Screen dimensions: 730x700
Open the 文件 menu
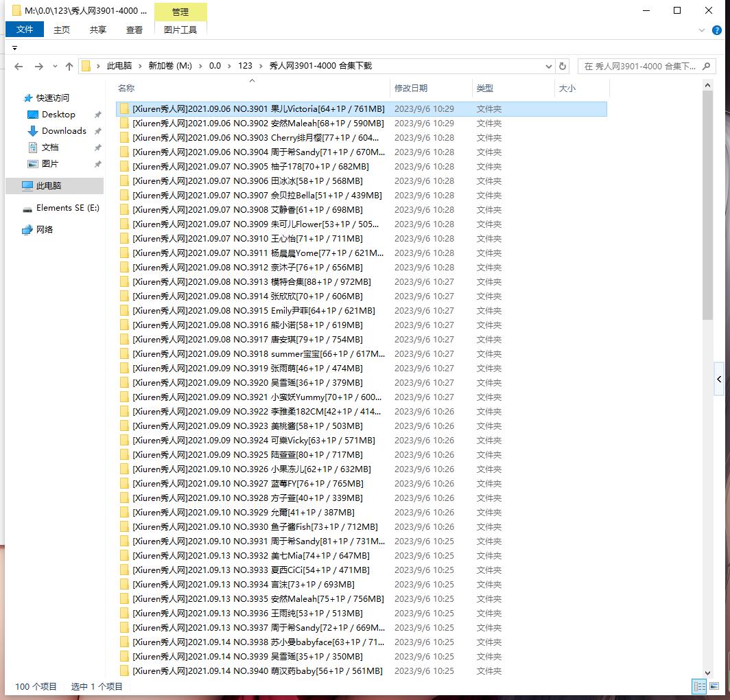[x=25, y=30]
